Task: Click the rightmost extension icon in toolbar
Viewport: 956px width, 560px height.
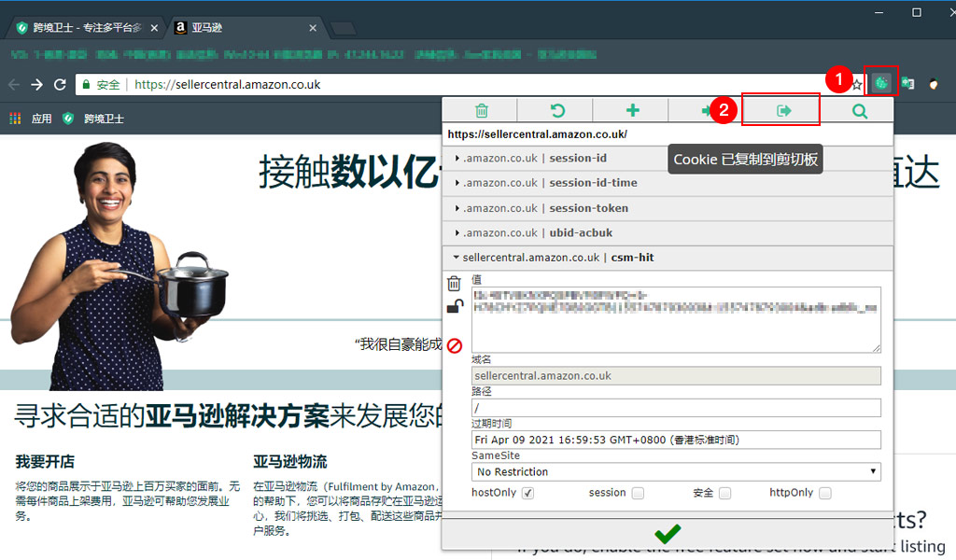Action: (934, 84)
